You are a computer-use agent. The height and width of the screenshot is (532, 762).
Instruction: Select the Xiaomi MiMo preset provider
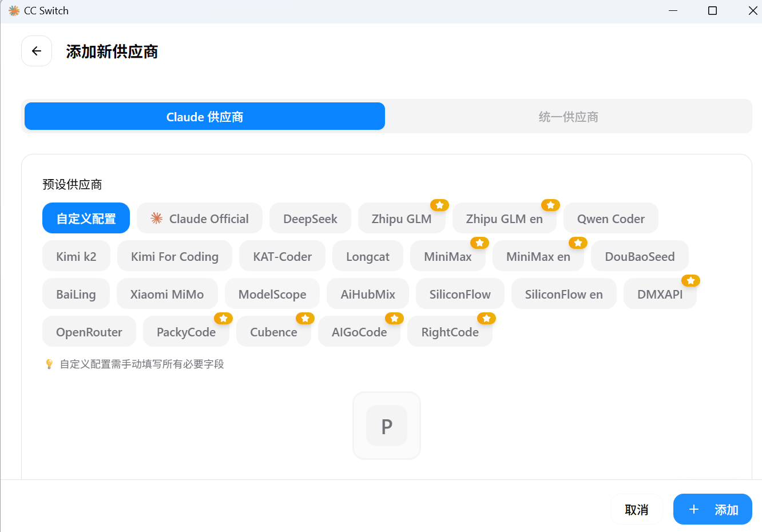pos(167,293)
